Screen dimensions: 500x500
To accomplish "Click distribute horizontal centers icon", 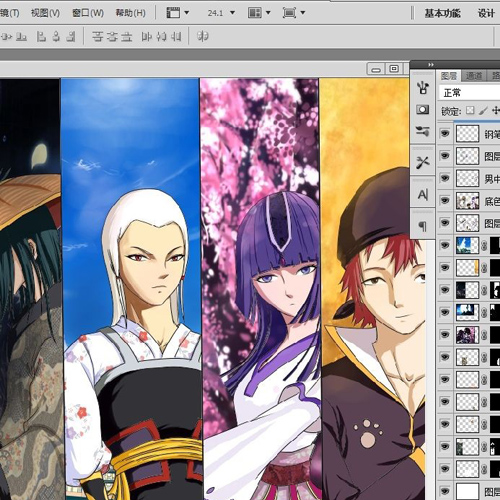I will click(x=161, y=36).
